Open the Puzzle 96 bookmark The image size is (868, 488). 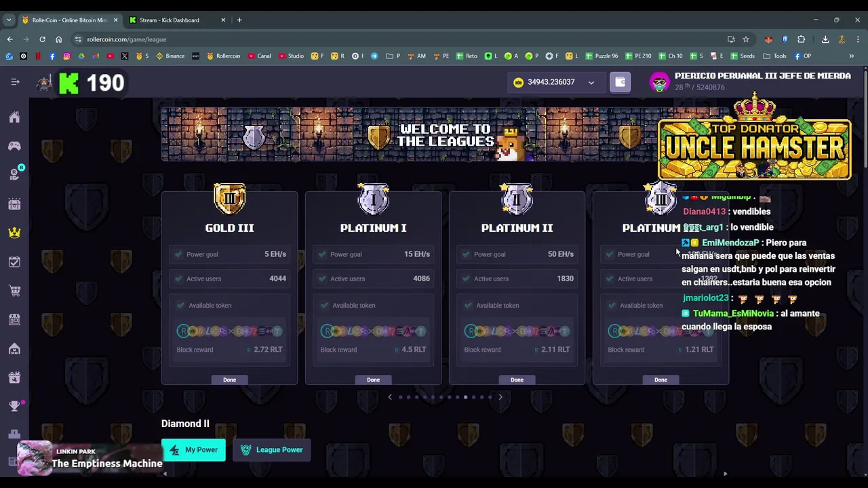601,56
